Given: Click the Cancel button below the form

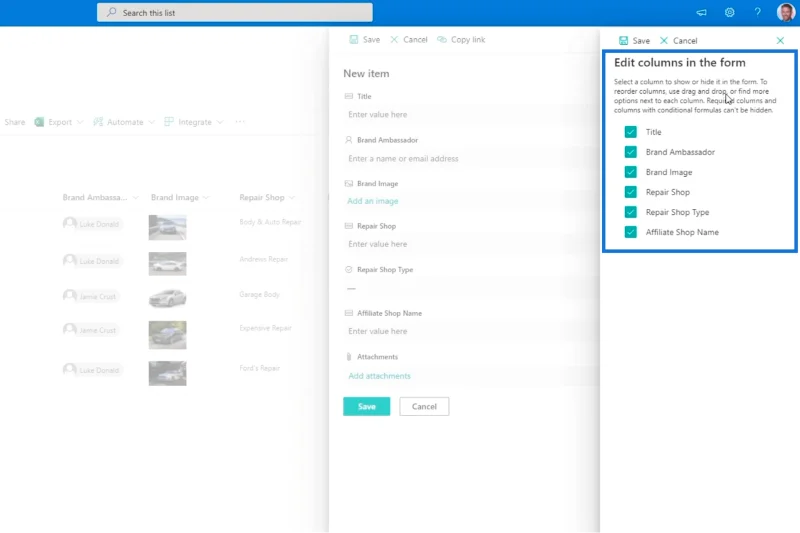Looking at the screenshot, I should [x=424, y=407].
